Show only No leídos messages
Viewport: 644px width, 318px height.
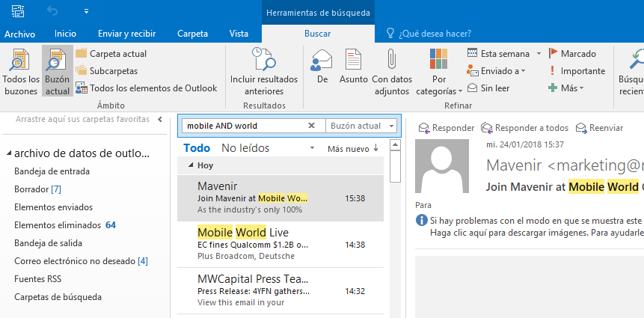click(245, 148)
